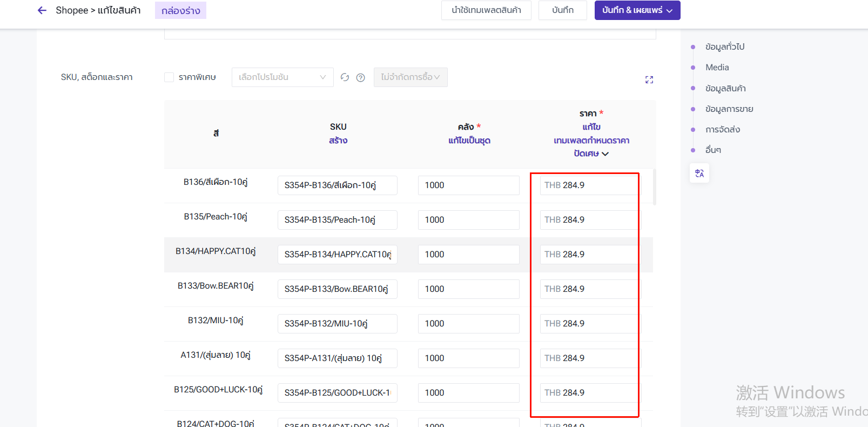This screenshot has width=868, height=427.
Task: Click the help question mark icon
Action: point(361,78)
